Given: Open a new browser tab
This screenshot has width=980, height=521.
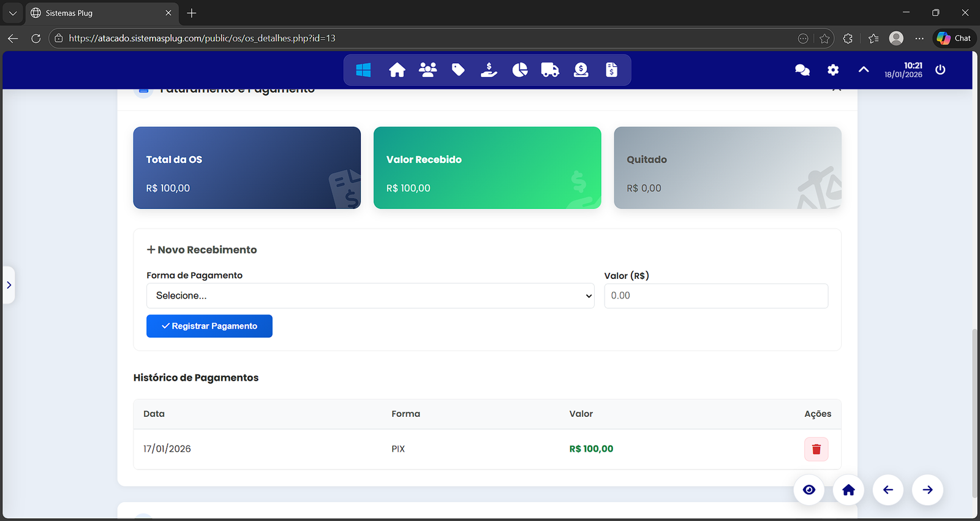Looking at the screenshot, I should point(192,13).
